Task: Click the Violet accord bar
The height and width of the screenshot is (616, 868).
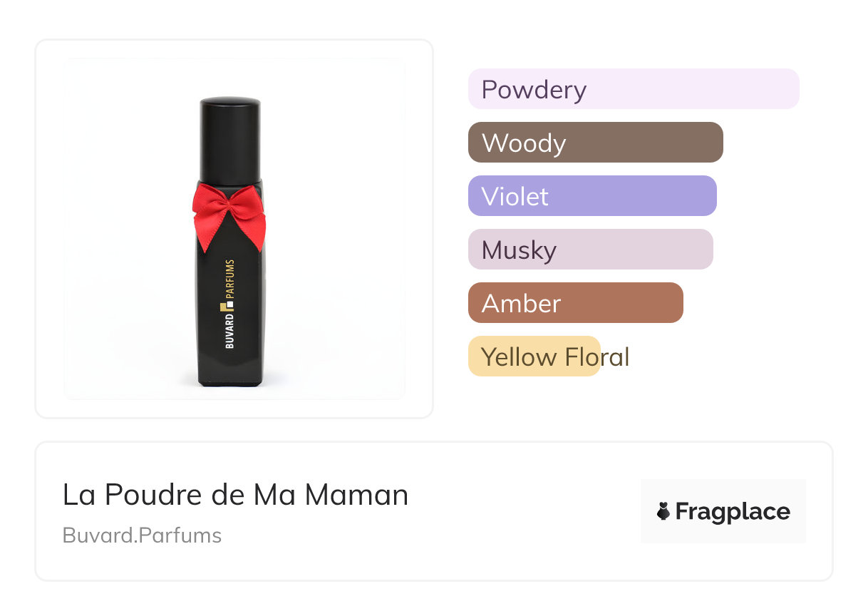Action: [x=591, y=196]
